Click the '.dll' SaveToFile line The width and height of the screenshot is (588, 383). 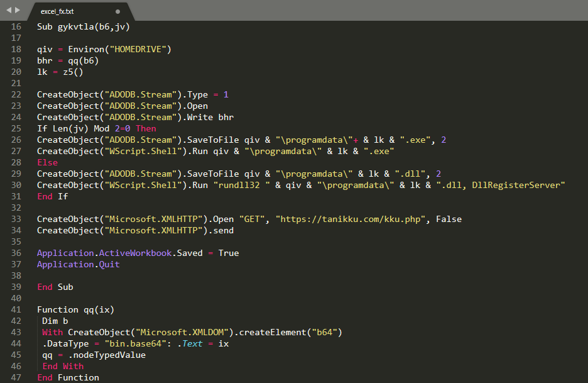coord(239,174)
